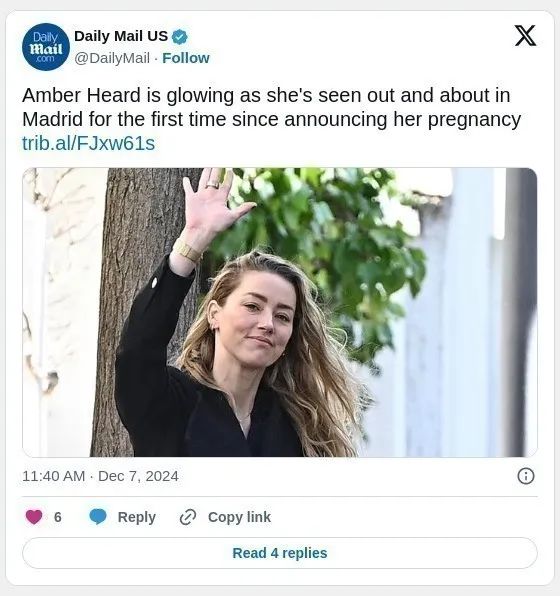The image size is (560, 596).
Task: Click the blue verified badge
Action: (179, 37)
